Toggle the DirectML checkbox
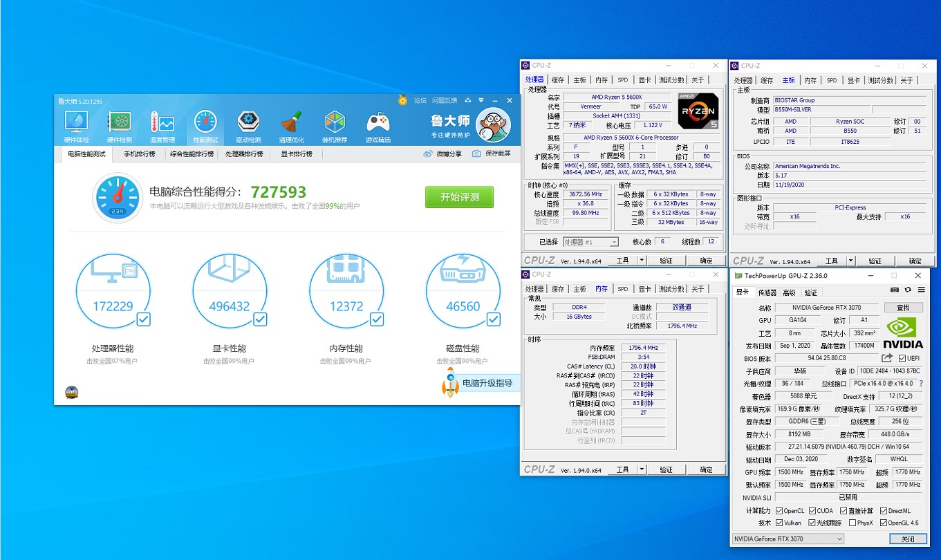 884,511
